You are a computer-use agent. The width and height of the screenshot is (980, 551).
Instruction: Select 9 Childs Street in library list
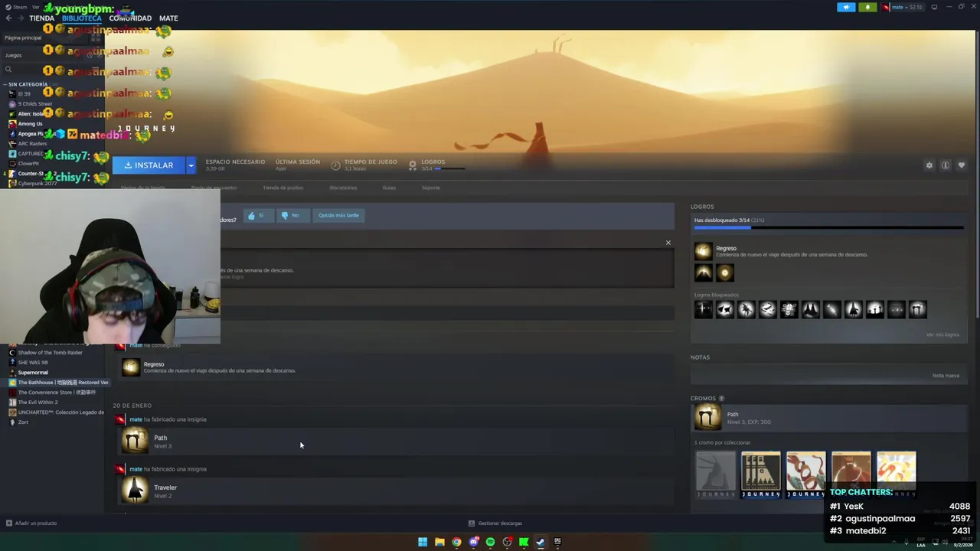pyautogui.click(x=35, y=104)
